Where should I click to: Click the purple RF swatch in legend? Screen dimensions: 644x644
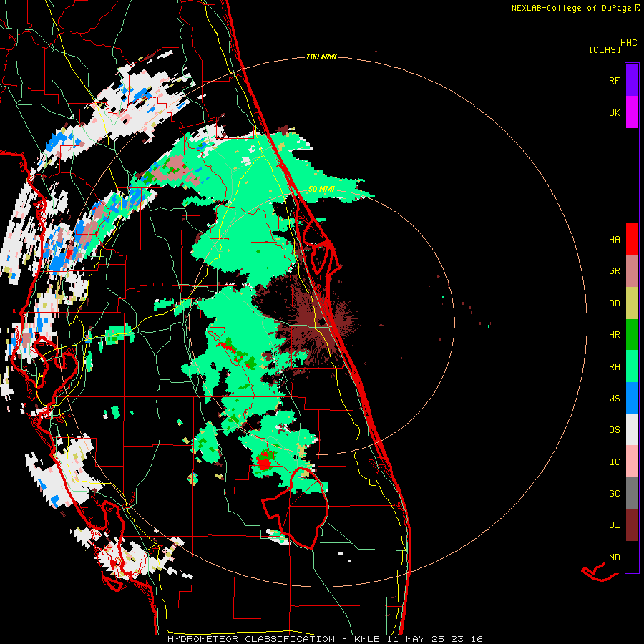point(632,80)
